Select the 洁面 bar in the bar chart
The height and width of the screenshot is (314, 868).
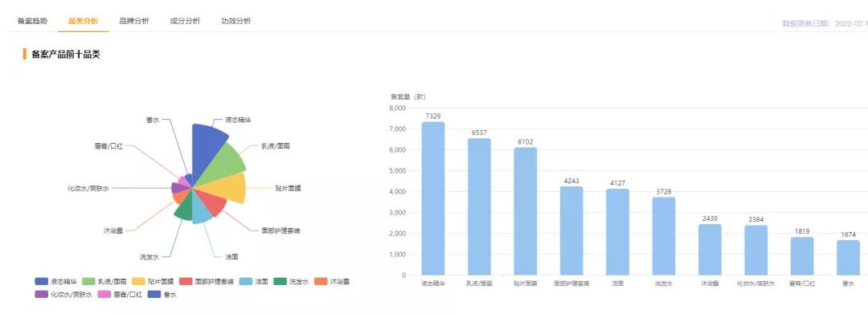(x=617, y=232)
